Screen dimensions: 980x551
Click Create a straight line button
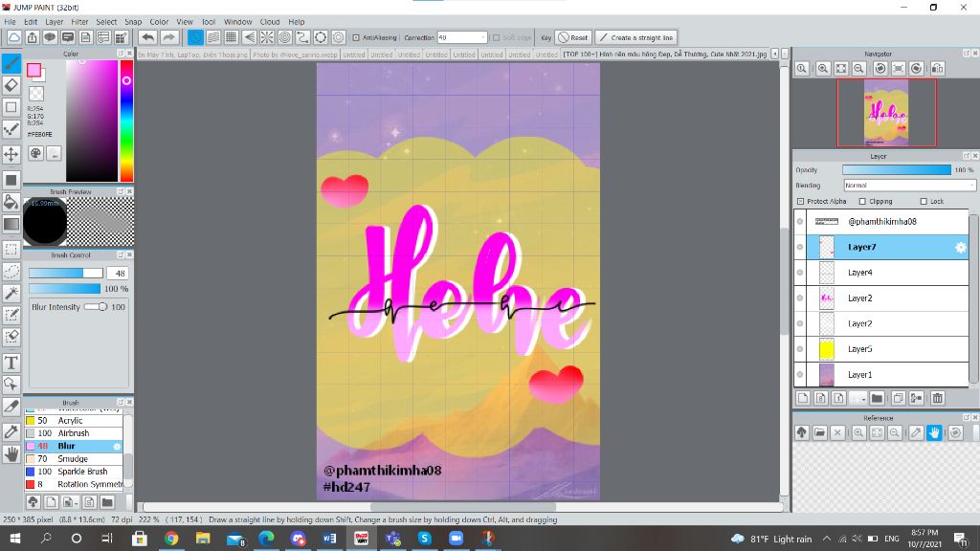point(636,37)
